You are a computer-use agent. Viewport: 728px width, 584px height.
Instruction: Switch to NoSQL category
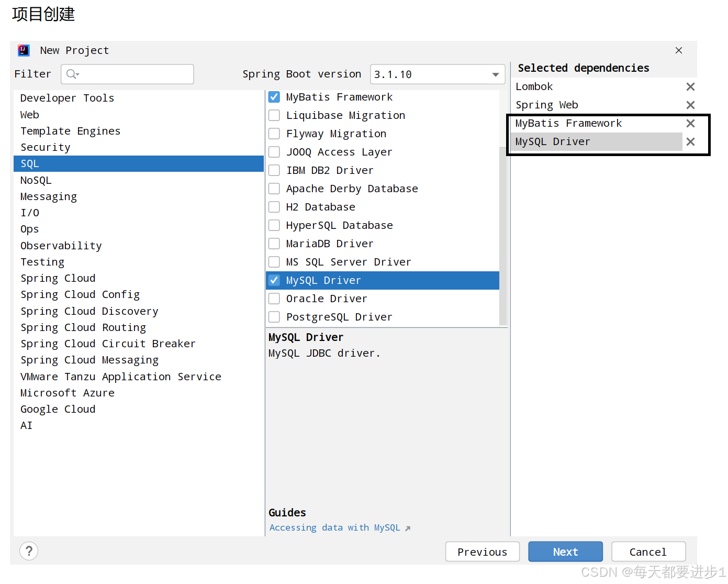(139, 180)
